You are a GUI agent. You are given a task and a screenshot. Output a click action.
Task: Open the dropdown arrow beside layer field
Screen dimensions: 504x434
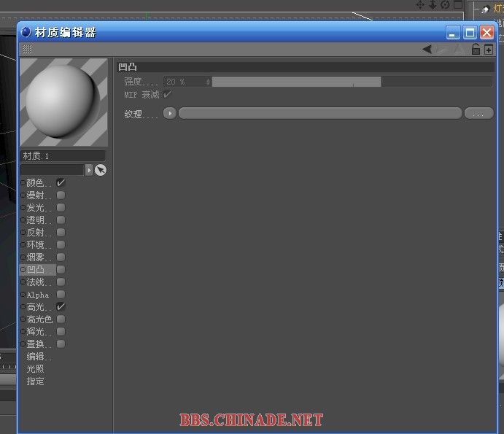[89, 170]
